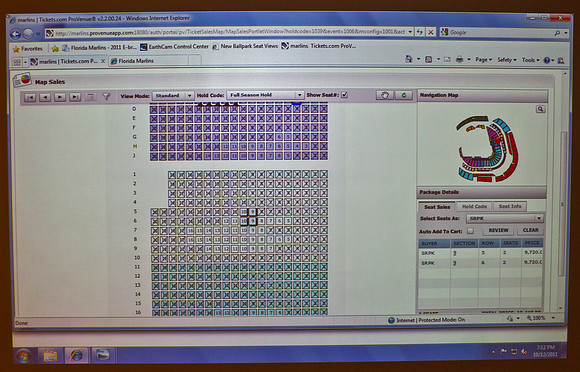Open the Quick Tabs grid icon
The width and height of the screenshot is (580, 372).
click(x=17, y=62)
